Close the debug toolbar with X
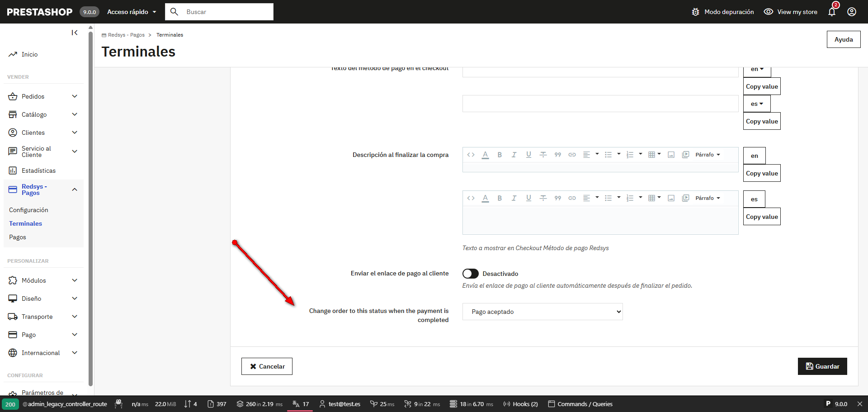The image size is (868, 412). (x=860, y=404)
